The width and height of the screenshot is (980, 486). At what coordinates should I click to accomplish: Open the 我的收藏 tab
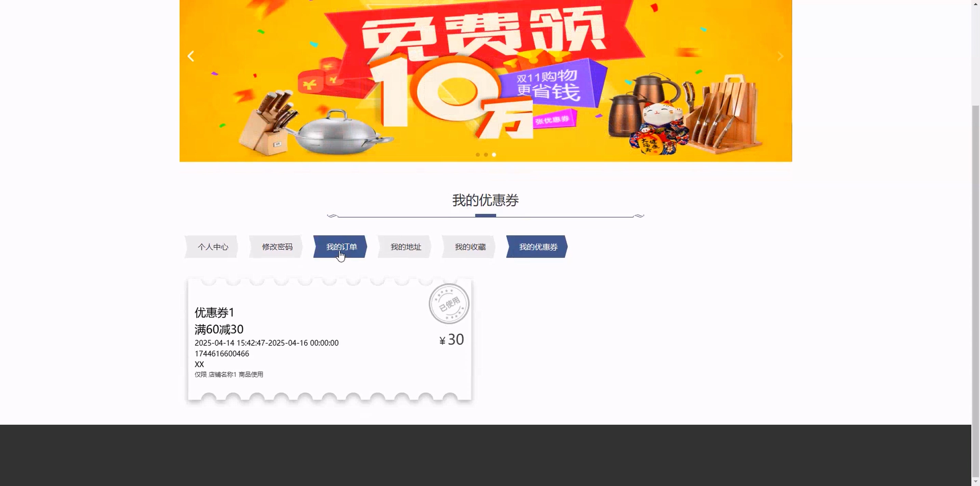tap(469, 247)
